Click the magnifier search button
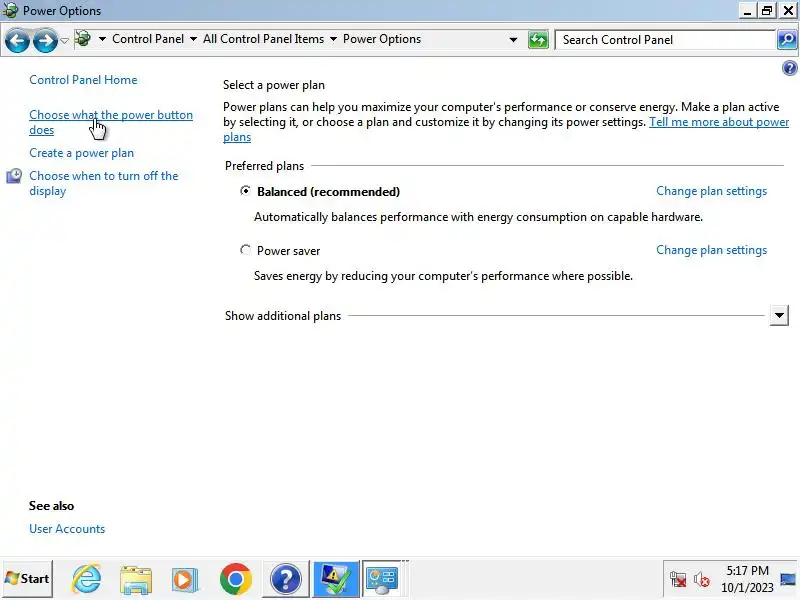Image resolution: width=800 pixels, height=600 pixels. pyautogui.click(x=787, y=40)
